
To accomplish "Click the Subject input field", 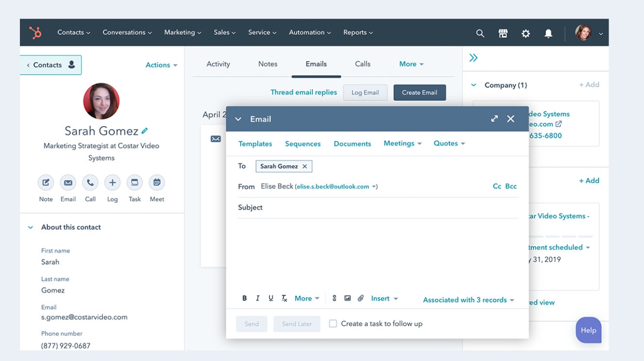I will click(x=378, y=208).
